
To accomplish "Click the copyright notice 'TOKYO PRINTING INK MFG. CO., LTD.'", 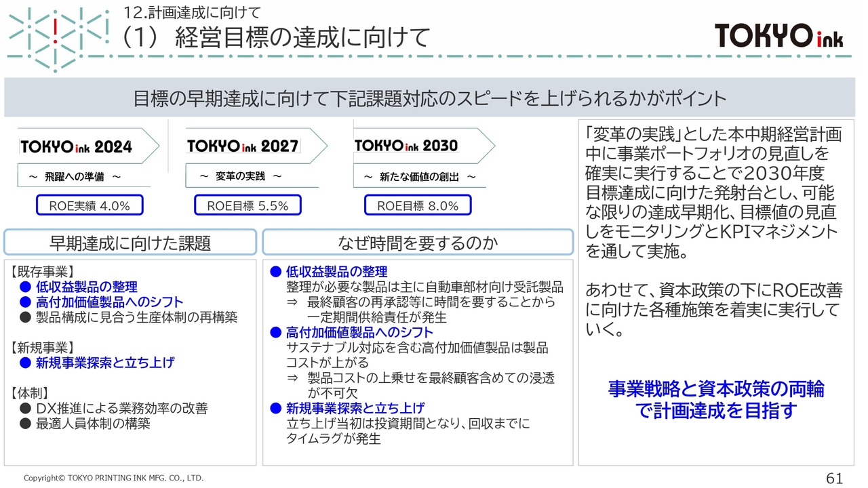I will pyautogui.click(x=113, y=478).
